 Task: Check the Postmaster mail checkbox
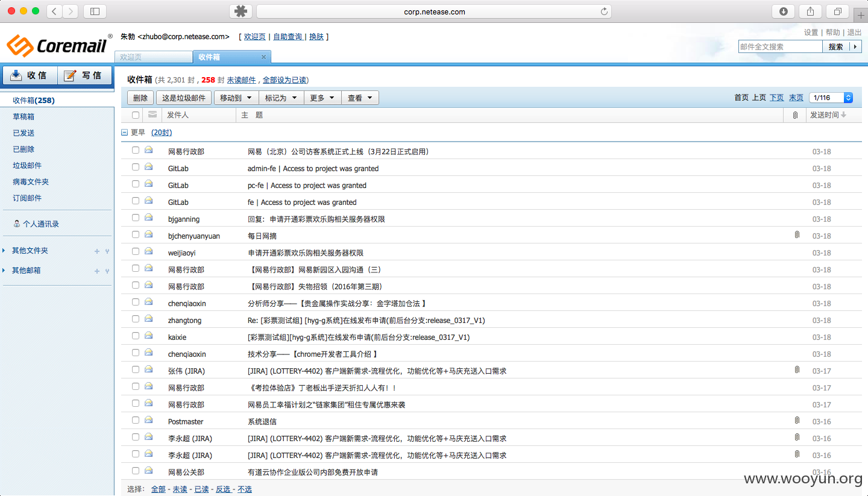click(136, 420)
